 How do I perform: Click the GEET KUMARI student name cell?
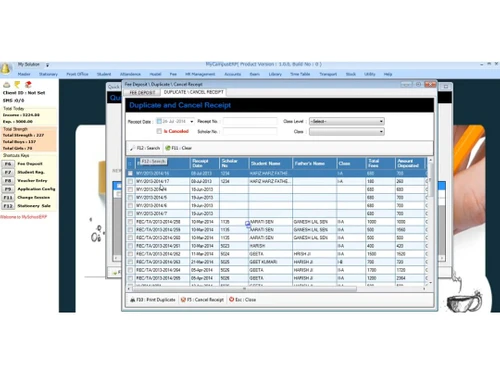click(270, 262)
